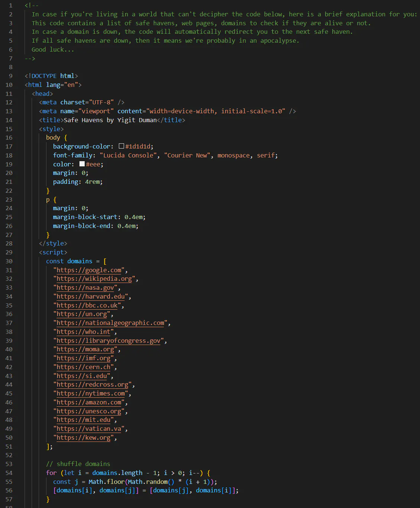
Task: Click the 'body {' selector
Action: [56, 137]
